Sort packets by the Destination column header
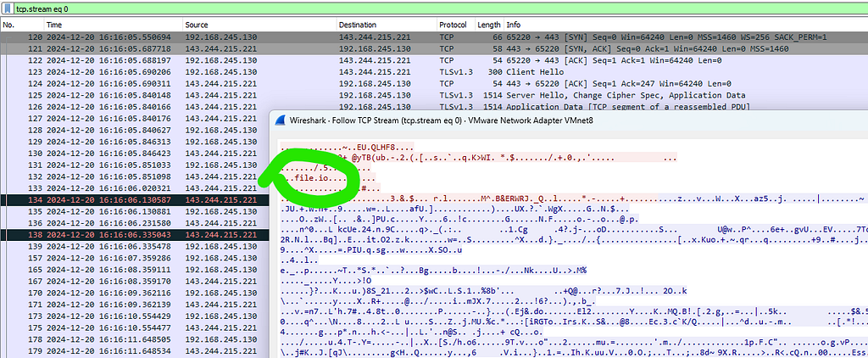 point(387,25)
